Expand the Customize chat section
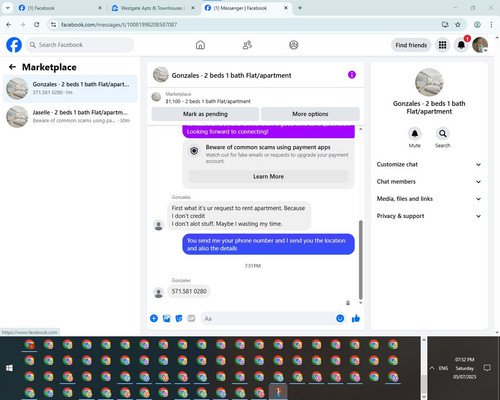500x400 pixels. pyautogui.click(x=429, y=164)
